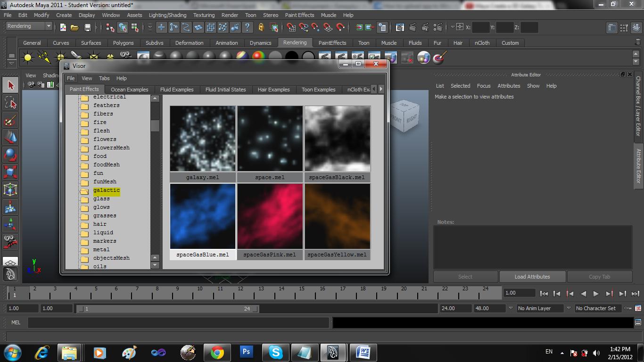
Task: Select the arrow Select tool
Action: coord(10,85)
